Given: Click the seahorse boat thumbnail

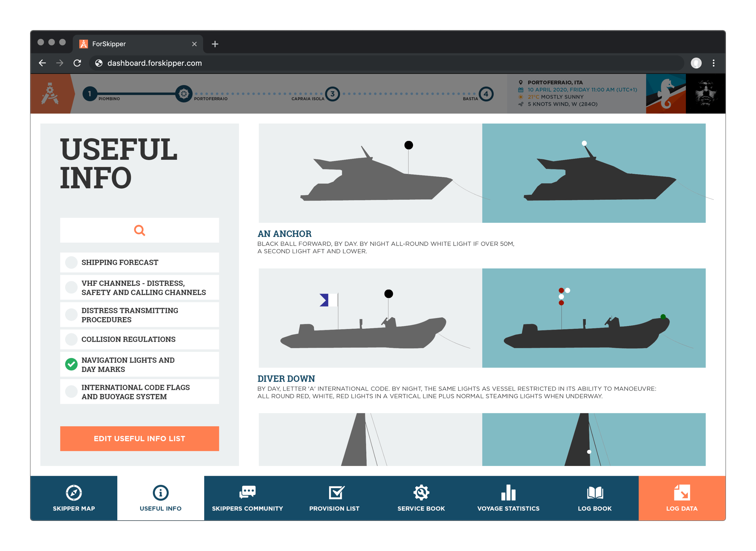Looking at the screenshot, I should [x=666, y=94].
